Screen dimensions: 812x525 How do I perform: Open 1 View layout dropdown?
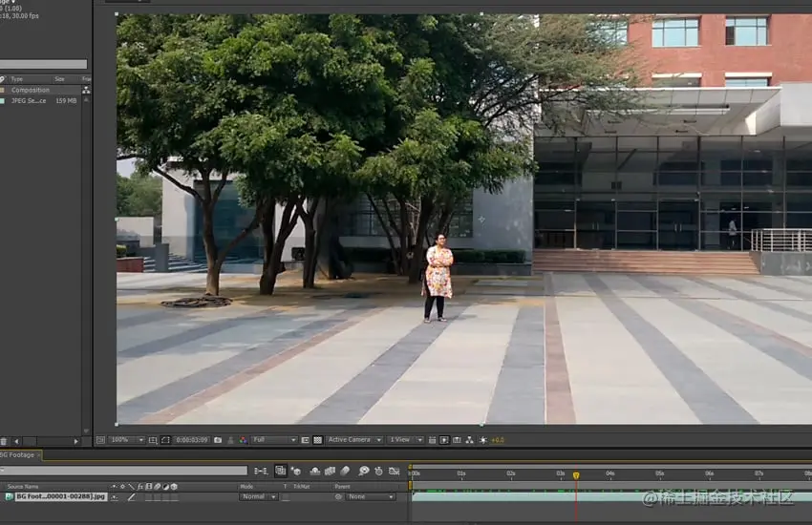click(x=405, y=440)
